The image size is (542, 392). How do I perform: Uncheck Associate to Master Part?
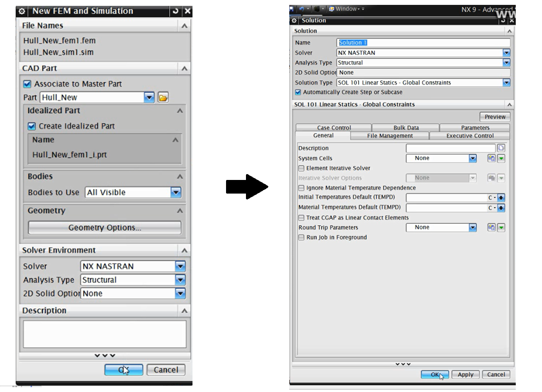28,84
